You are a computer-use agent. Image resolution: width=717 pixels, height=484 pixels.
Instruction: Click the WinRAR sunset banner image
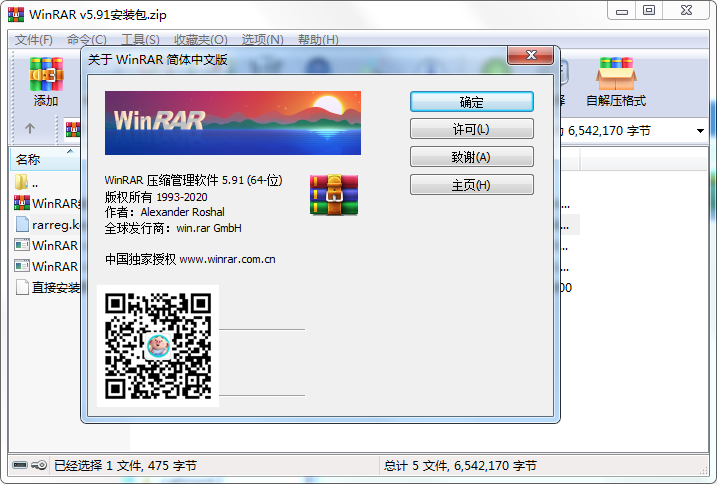coord(233,123)
